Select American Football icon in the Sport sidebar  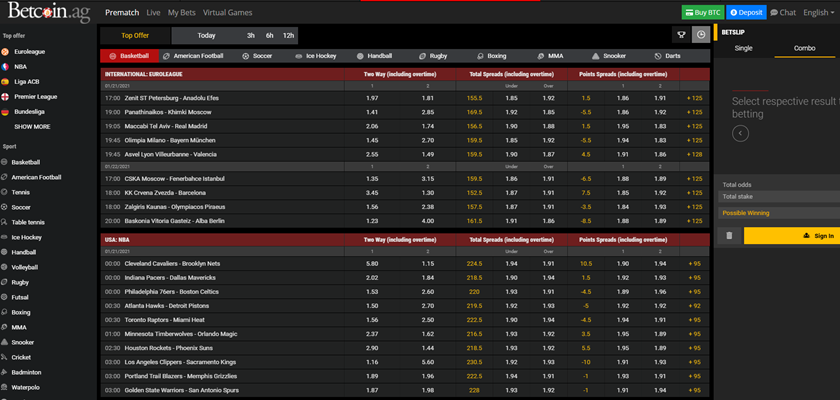[x=5, y=177]
